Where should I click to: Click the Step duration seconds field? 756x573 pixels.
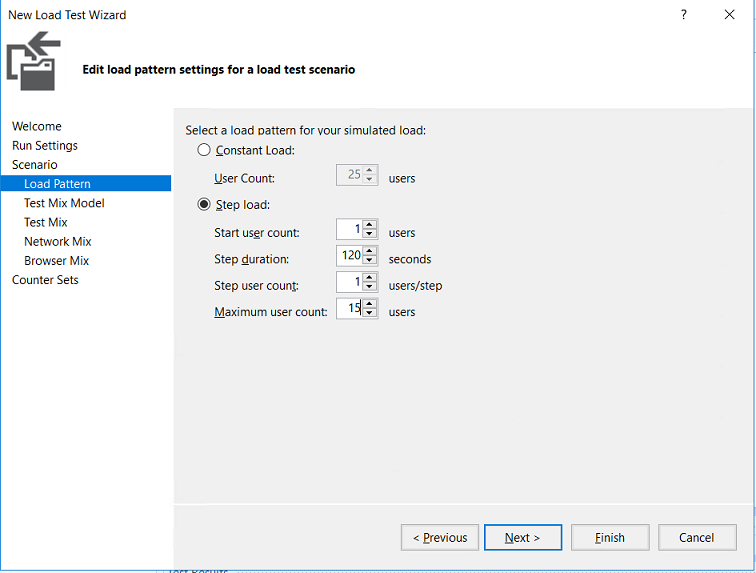tap(349, 257)
